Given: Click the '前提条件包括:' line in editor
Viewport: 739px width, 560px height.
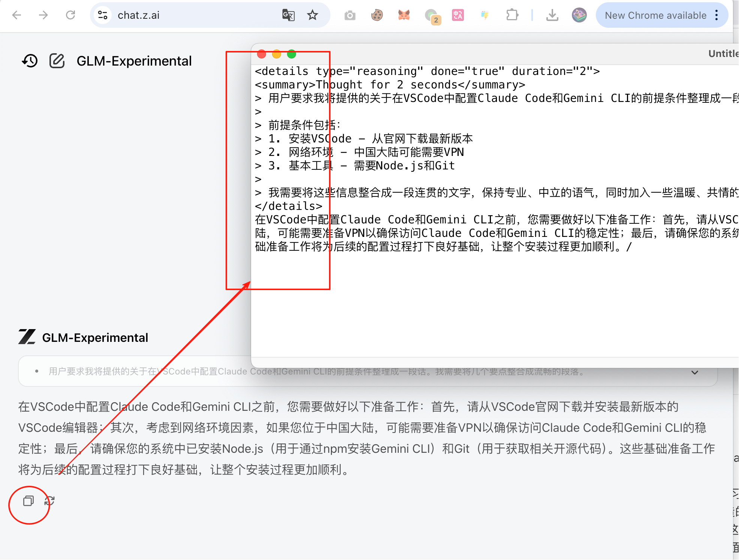Looking at the screenshot, I should click(x=298, y=125).
